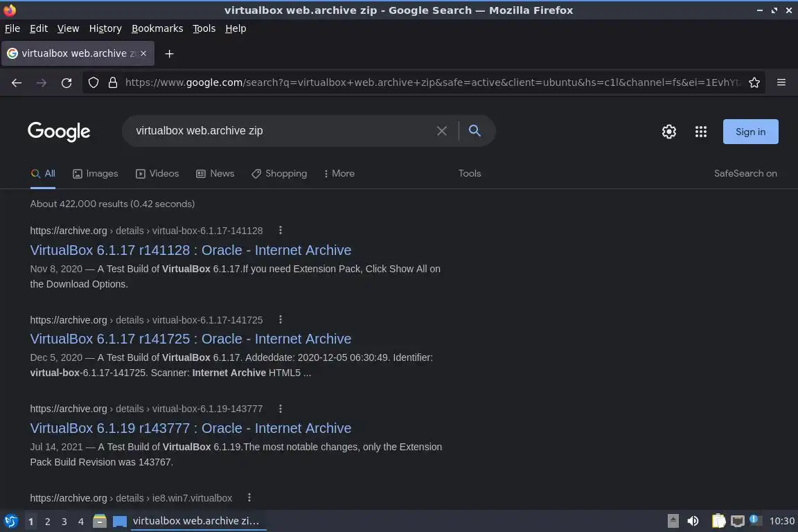
Task: Open the Google apps grid
Action: coord(701,132)
